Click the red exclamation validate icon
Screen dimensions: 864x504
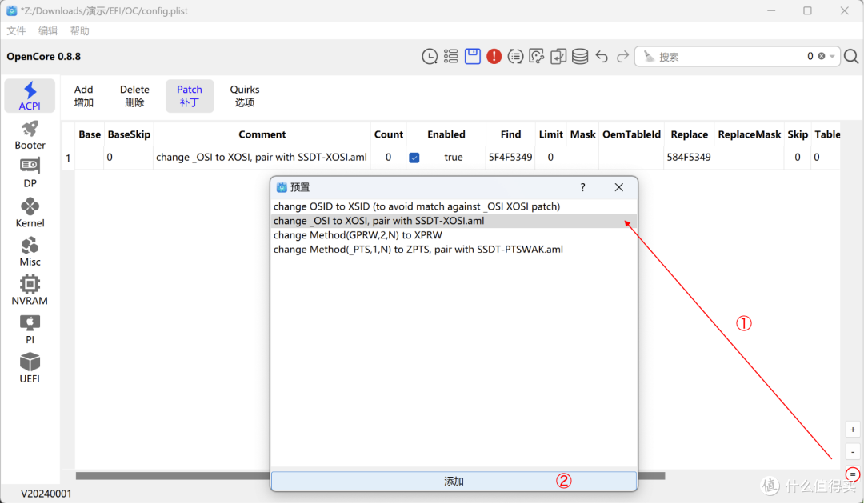pos(494,56)
